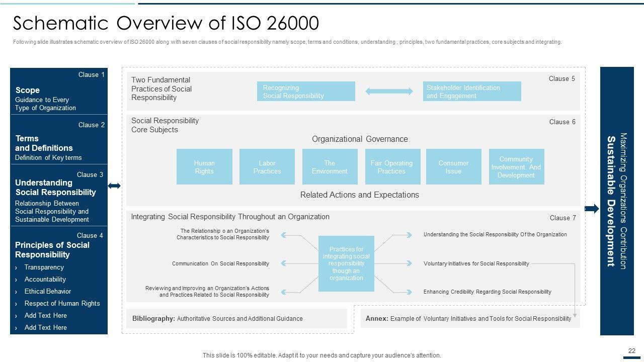Select the chevron bullet beside Respect of Human Rights
The width and height of the screenshot is (644, 362).
pyautogui.click(x=16, y=304)
